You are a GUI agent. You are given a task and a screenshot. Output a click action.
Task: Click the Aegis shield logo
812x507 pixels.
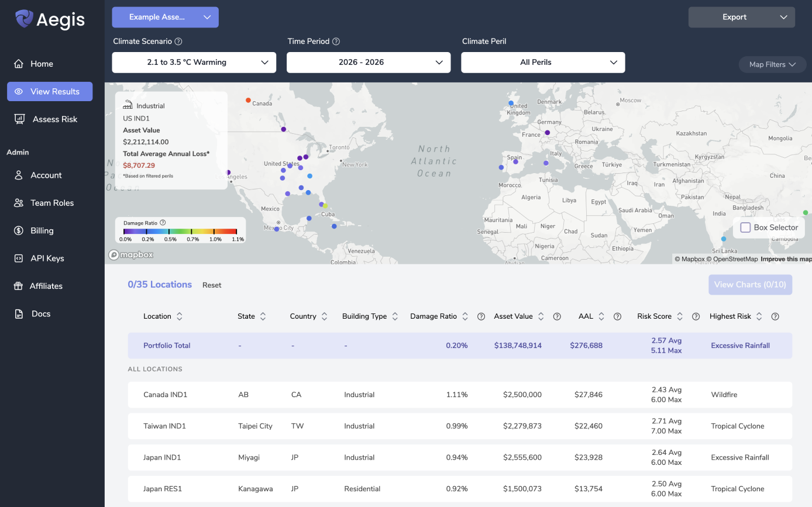click(x=25, y=19)
